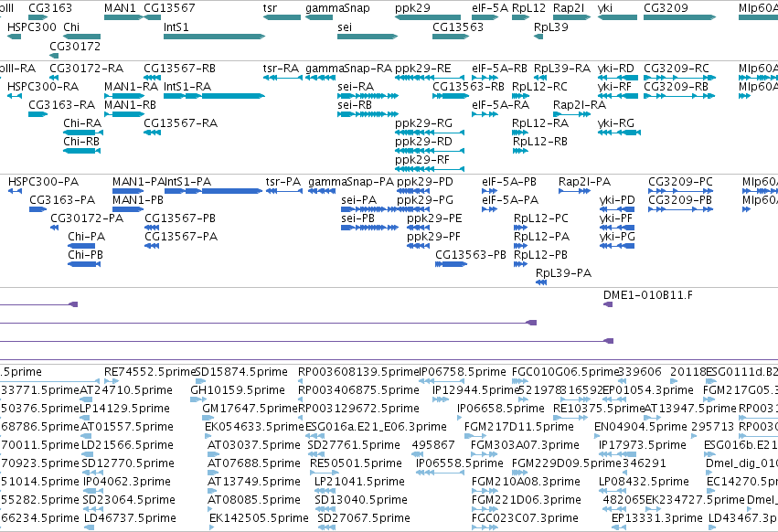Select the ppk29-RG transcript label
The height and width of the screenshot is (532, 778).
click(x=423, y=123)
